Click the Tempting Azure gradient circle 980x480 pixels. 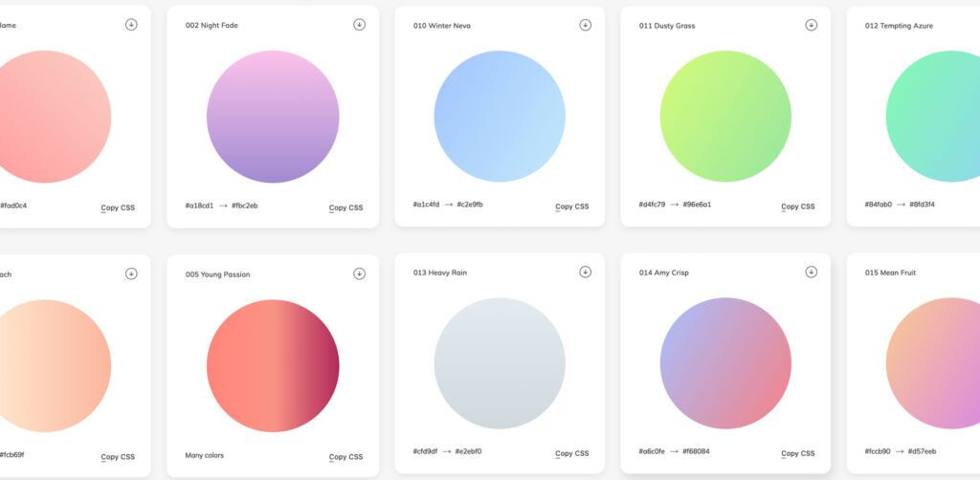click(934, 117)
